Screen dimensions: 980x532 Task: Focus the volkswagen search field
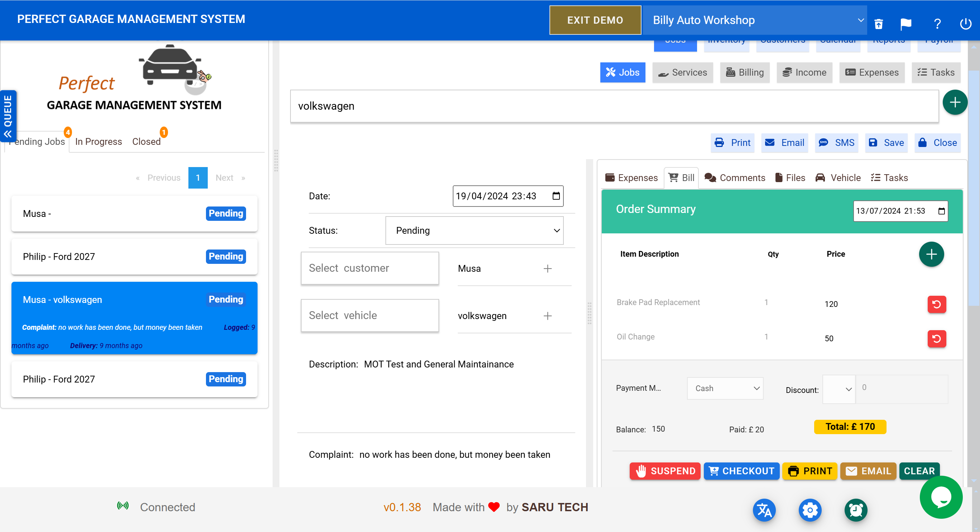[x=614, y=106]
